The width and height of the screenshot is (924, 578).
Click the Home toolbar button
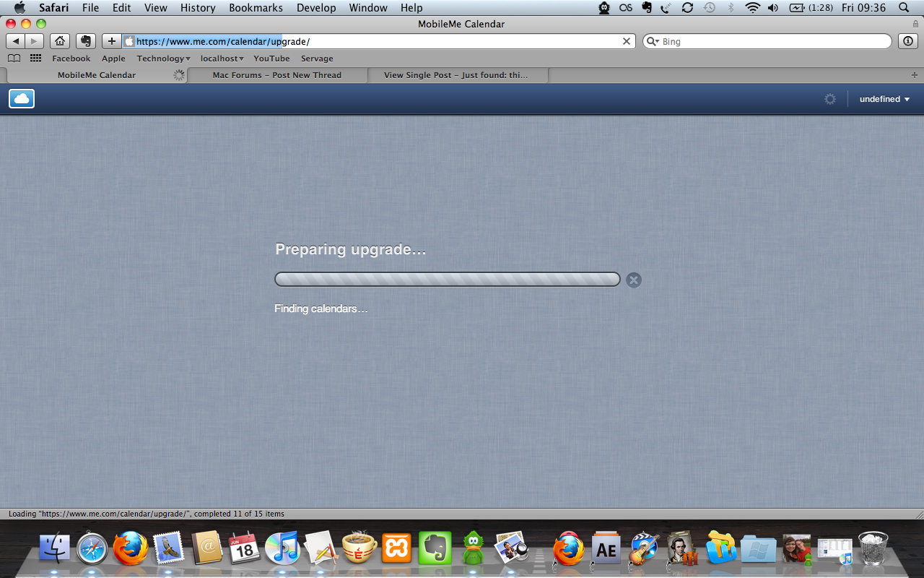pos(60,41)
